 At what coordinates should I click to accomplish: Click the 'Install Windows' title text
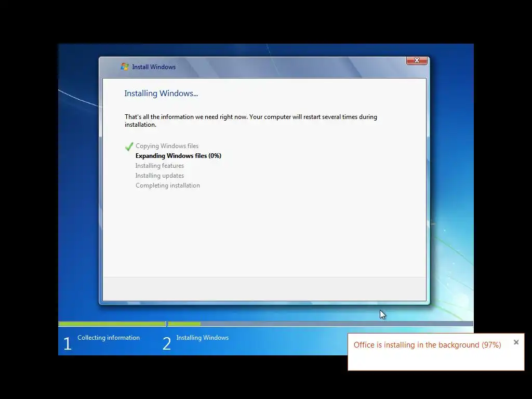click(154, 67)
